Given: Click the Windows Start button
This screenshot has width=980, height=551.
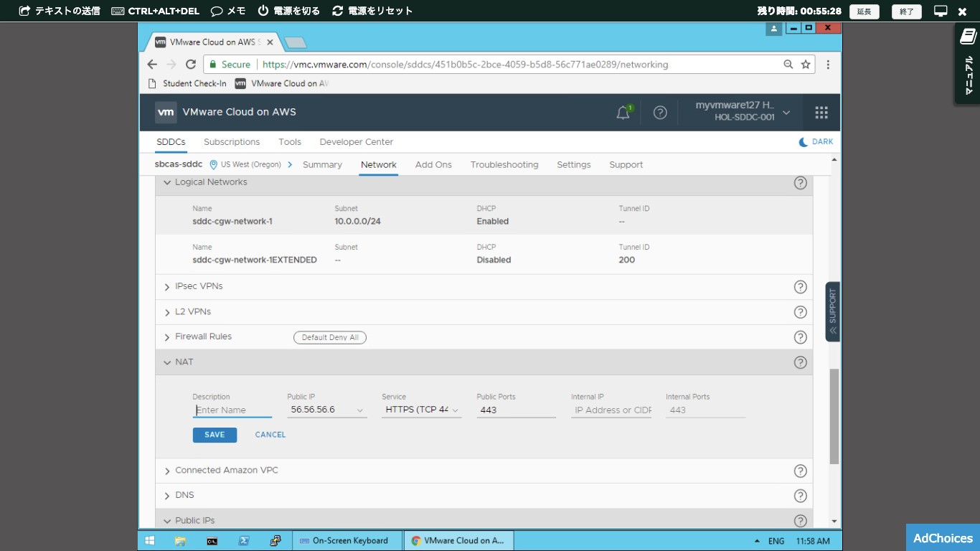Looking at the screenshot, I should point(150,541).
